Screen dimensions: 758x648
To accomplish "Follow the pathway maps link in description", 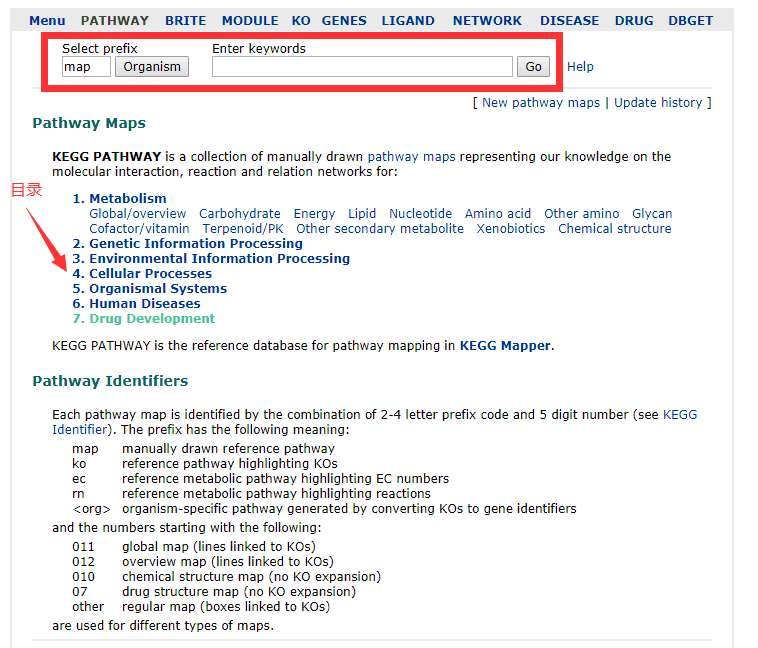I will [411, 157].
